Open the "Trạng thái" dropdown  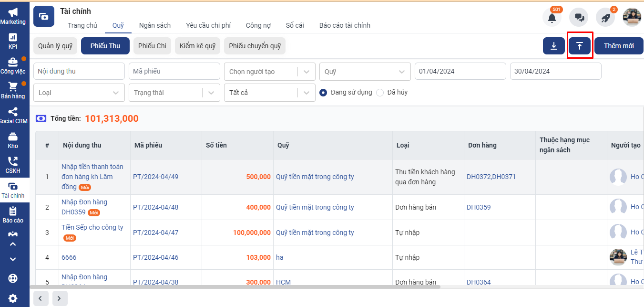pos(174,93)
